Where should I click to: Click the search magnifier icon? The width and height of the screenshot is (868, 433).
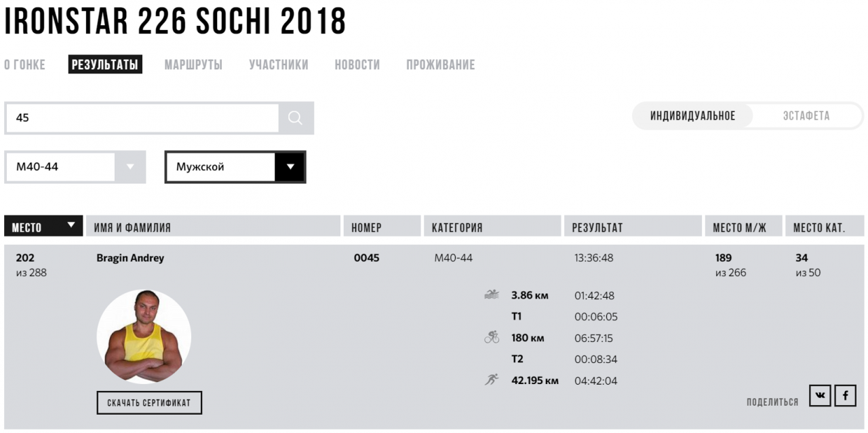[x=295, y=118]
